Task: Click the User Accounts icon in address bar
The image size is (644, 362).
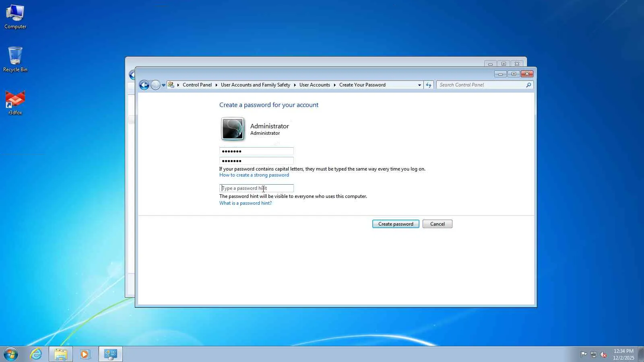Action: click(171, 85)
